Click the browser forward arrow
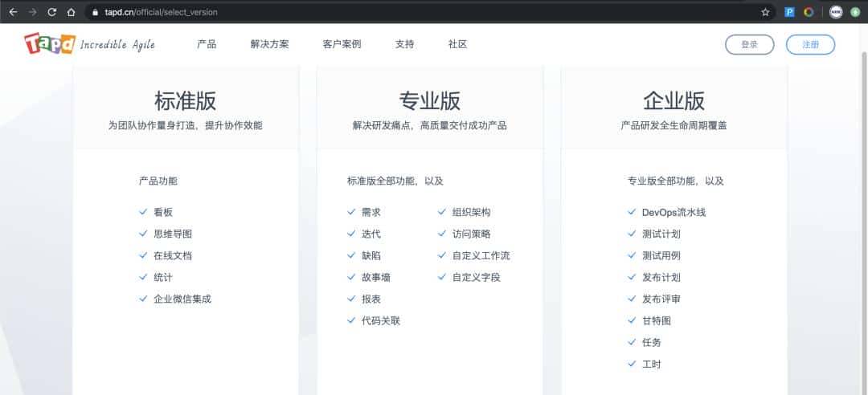 (x=33, y=11)
